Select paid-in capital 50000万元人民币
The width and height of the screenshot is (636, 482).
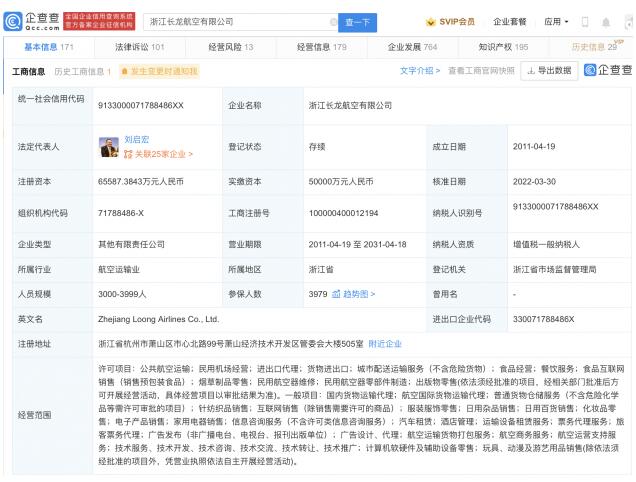pos(341,182)
